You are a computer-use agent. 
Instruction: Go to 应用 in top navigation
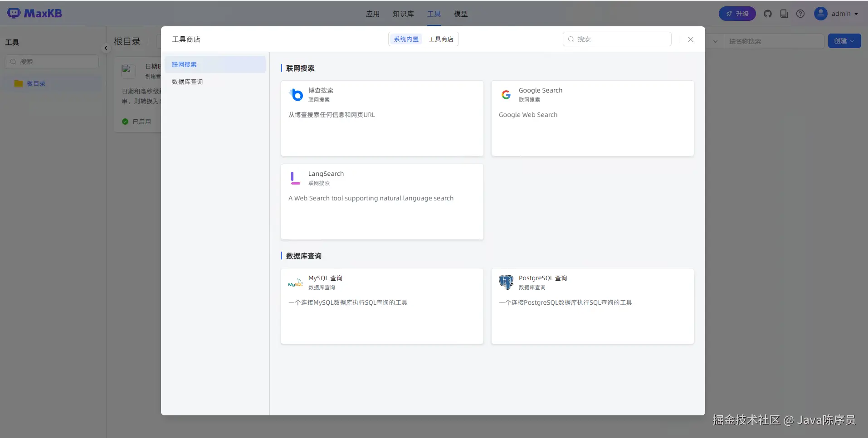373,14
